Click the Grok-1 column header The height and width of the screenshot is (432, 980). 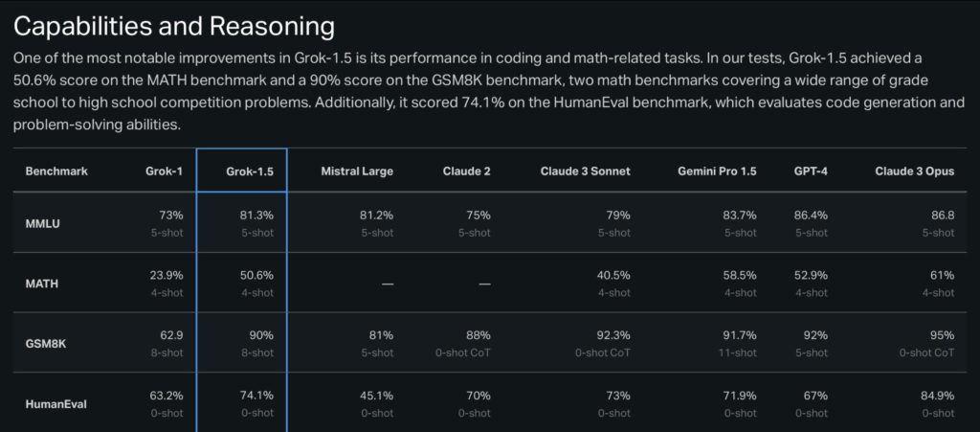161,171
